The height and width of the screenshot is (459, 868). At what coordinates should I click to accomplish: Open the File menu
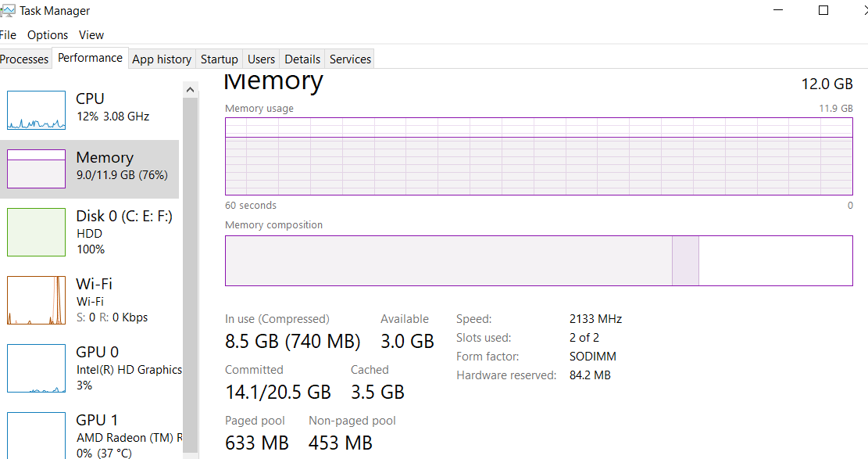point(8,35)
